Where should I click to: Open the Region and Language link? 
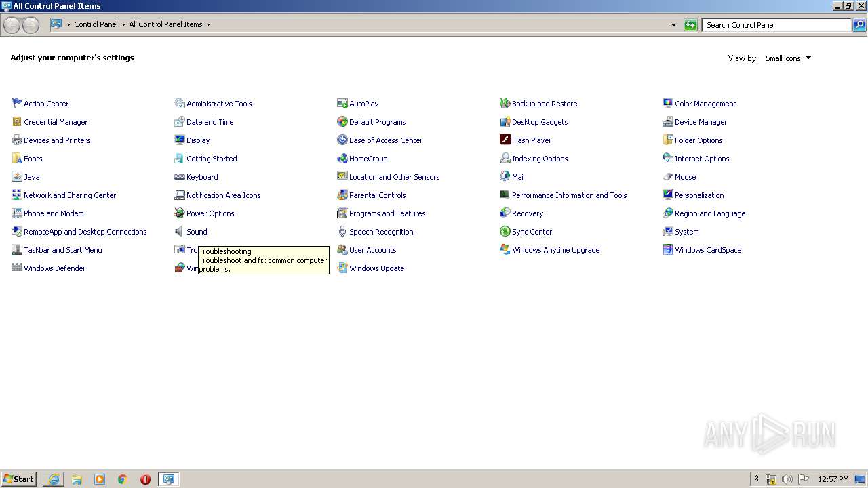[710, 213]
